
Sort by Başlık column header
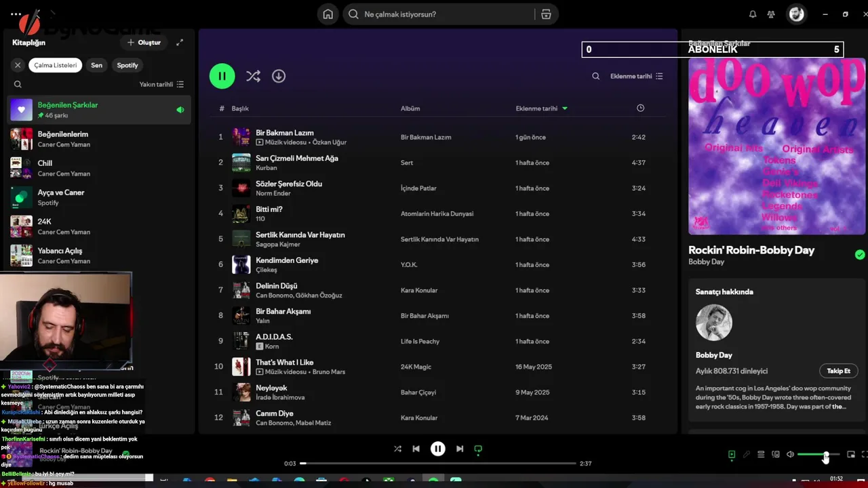(x=240, y=108)
